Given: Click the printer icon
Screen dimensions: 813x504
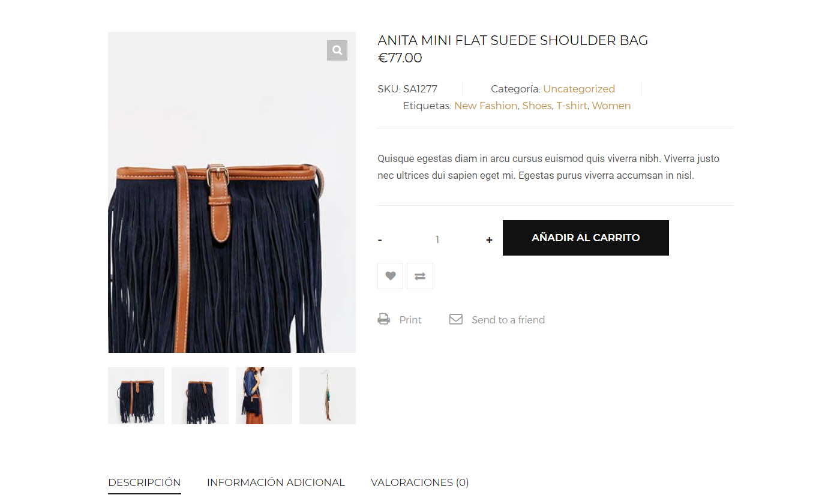Looking at the screenshot, I should coord(384,319).
